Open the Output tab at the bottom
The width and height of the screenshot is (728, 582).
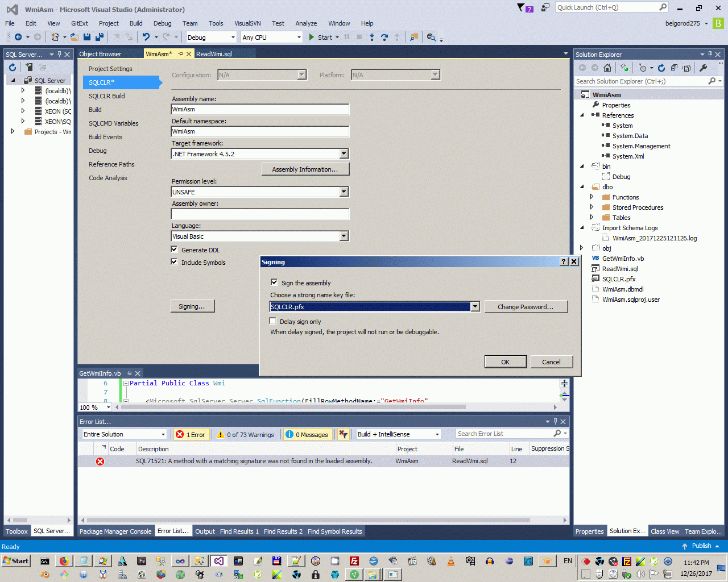pyautogui.click(x=205, y=531)
